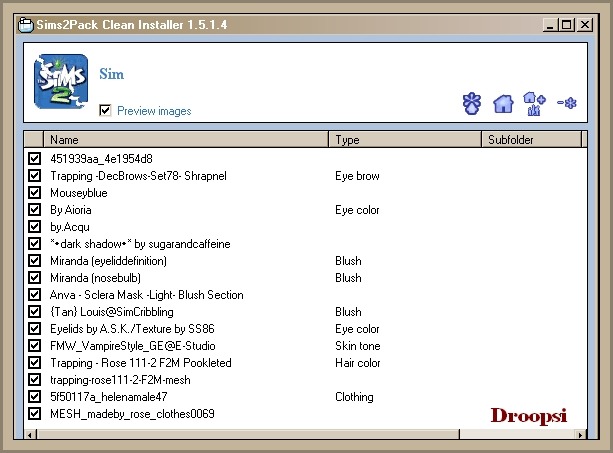This screenshot has height=453, width=613.
Task: Uncheck the Mouseyblue checkbox
Action: pyautogui.click(x=34, y=192)
